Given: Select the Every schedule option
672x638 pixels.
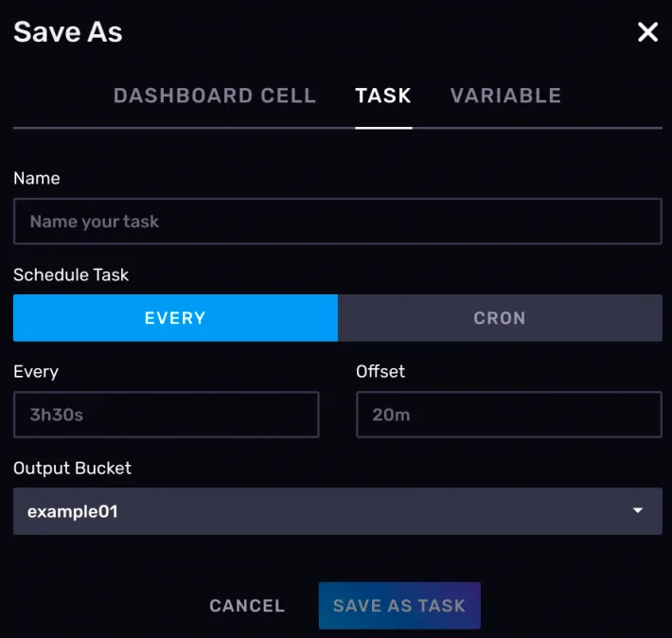Looking at the screenshot, I should [175, 318].
